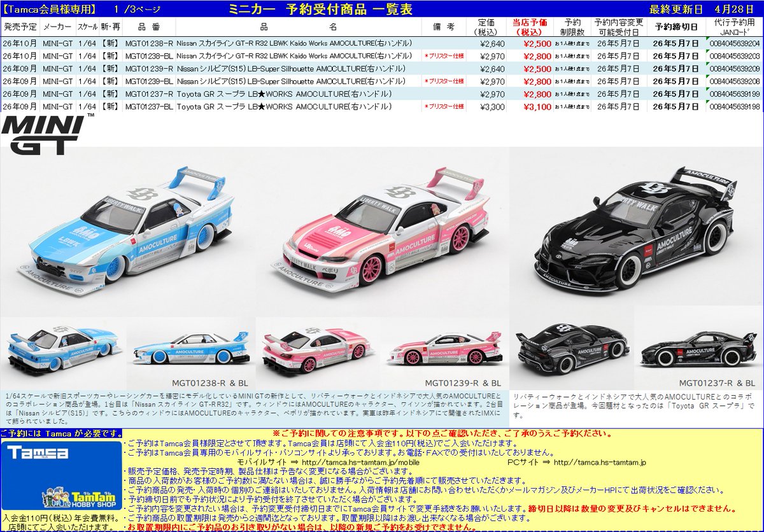
Task: Click the 【Tamca会員様専用】 header label
Action: (50, 10)
